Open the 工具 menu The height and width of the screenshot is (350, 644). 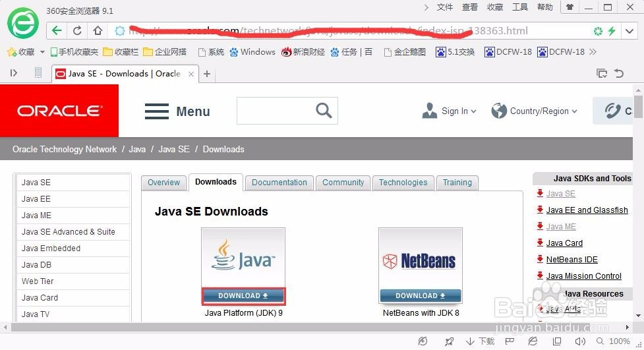(520, 7)
